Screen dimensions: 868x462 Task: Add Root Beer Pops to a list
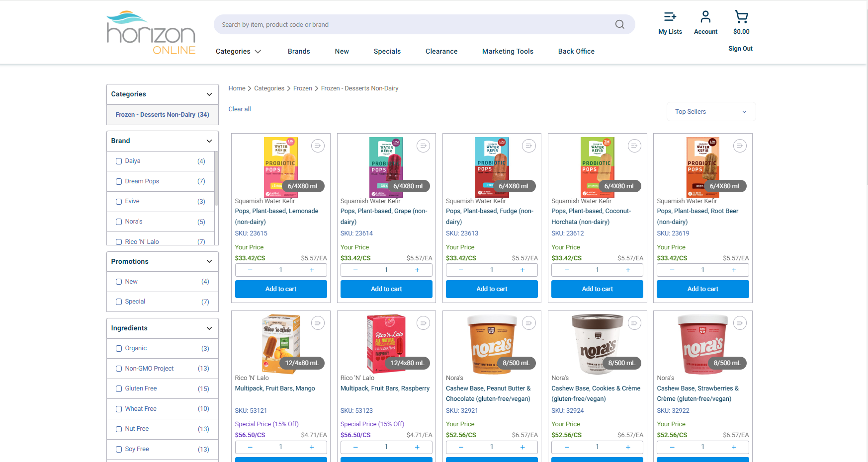coord(740,146)
